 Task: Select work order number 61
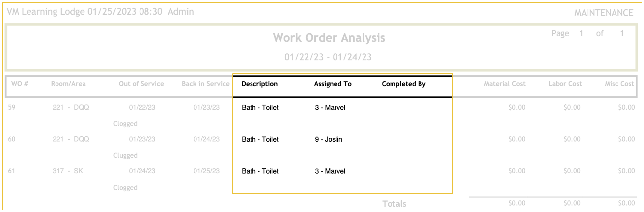(12, 171)
